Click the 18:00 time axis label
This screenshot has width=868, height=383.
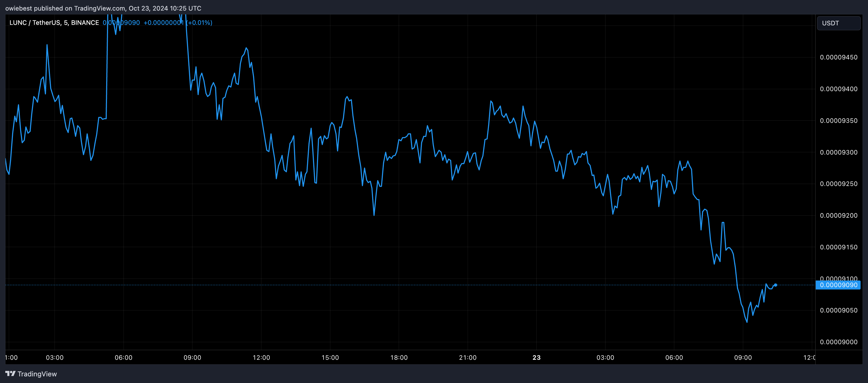[399, 357]
